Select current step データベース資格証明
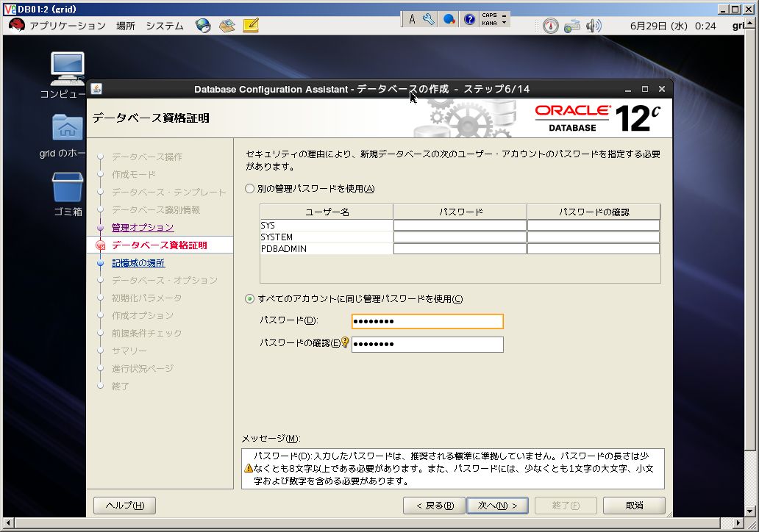This screenshot has width=759, height=532. click(x=160, y=245)
